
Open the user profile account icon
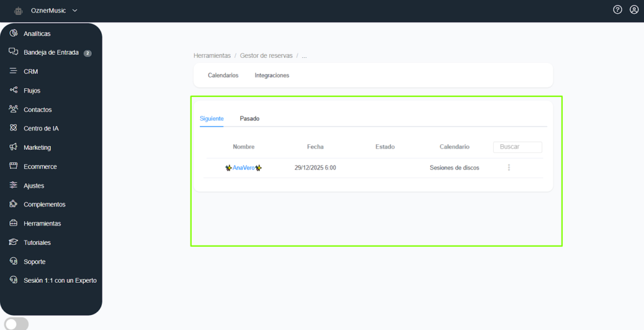pos(634,10)
